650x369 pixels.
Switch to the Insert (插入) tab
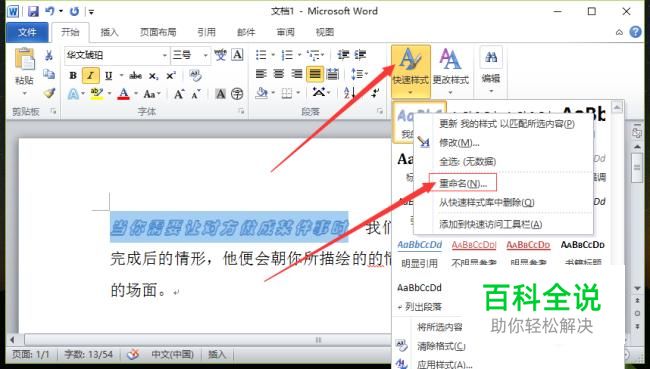[x=109, y=32]
